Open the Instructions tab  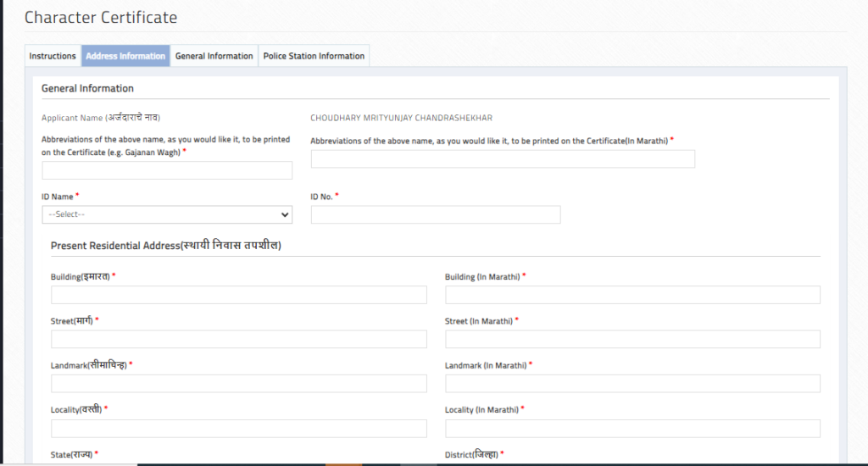53,56
